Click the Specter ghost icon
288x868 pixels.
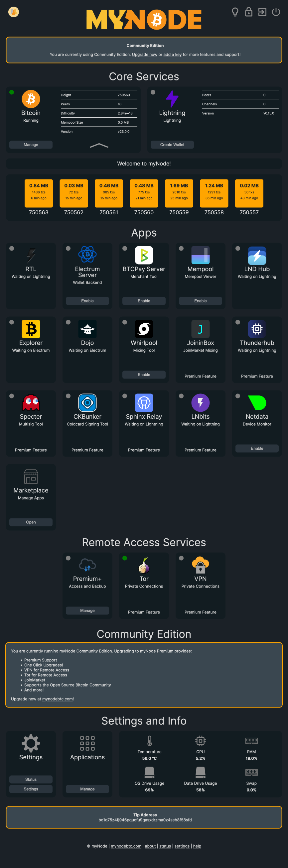pyautogui.click(x=31, y=403)
